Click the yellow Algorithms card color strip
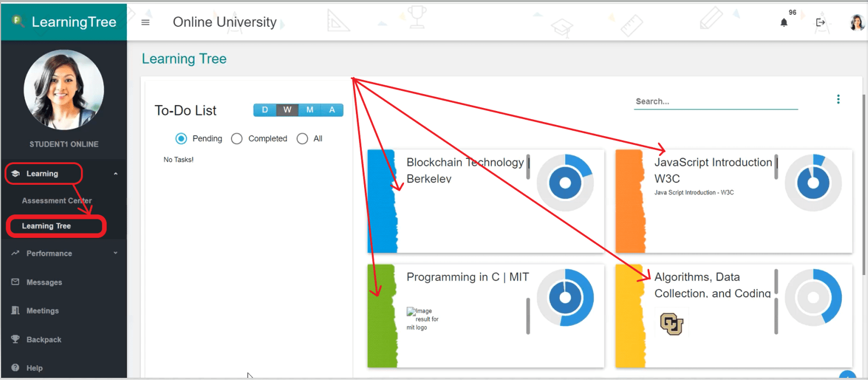Screen dimensions: 868x380 coord(630,316)
